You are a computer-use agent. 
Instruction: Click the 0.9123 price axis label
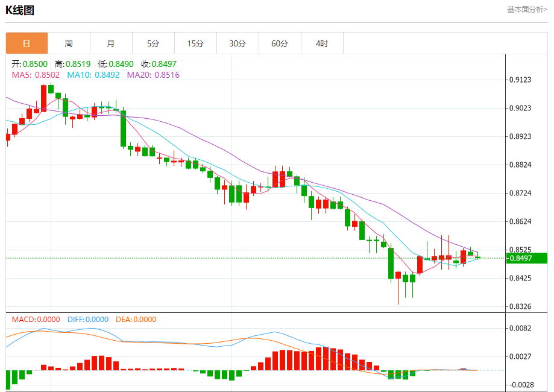click(x=520, y=80)
